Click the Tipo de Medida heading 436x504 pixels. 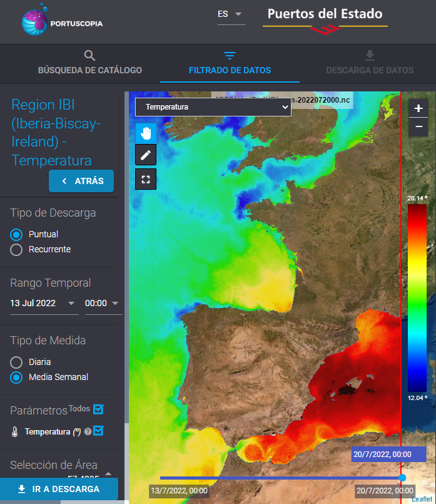point(48,341)
